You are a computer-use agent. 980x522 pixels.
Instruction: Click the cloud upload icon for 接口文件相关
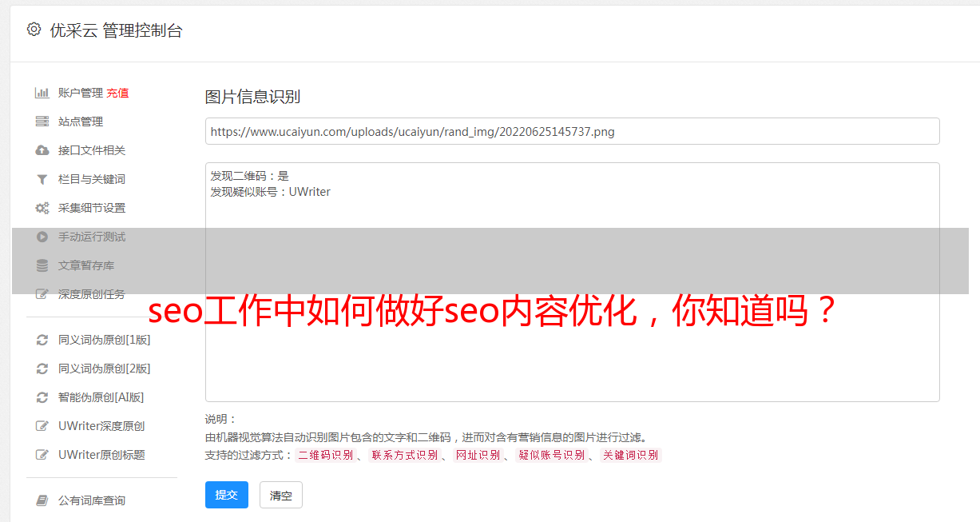pyautogui.click(x=42, y=150)
